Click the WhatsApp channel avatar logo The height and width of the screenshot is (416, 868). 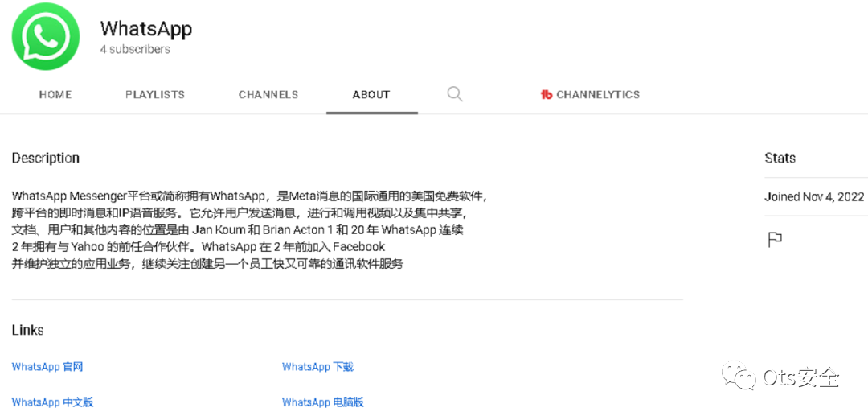point(45,35)
